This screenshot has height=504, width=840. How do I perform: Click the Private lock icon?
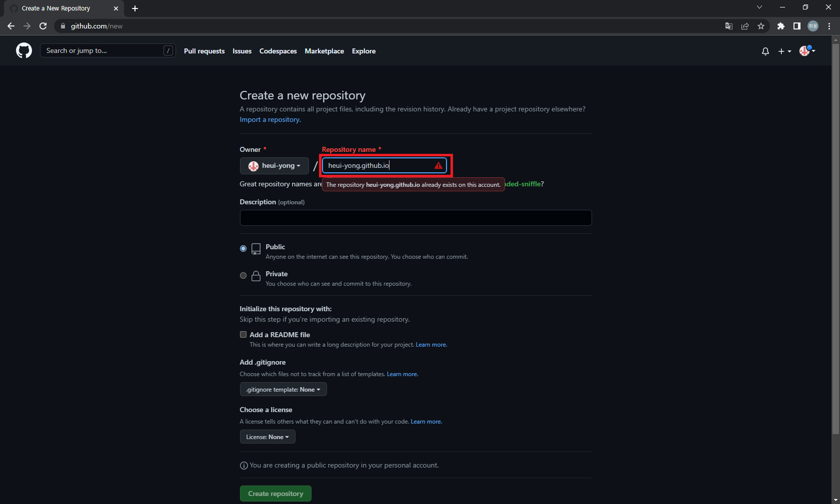coord(256,276)
